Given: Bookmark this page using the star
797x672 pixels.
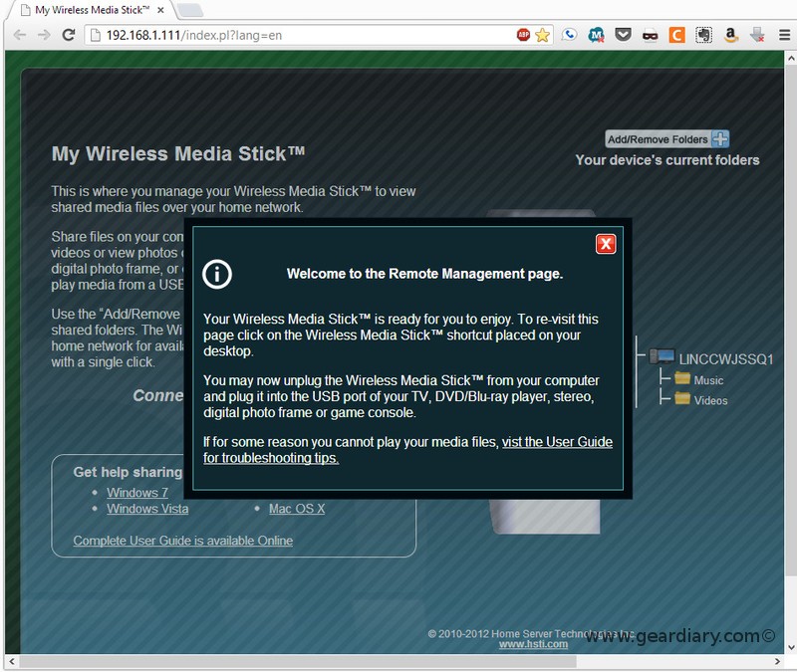Looking at the screenshot, I should [x=541, y=33].
